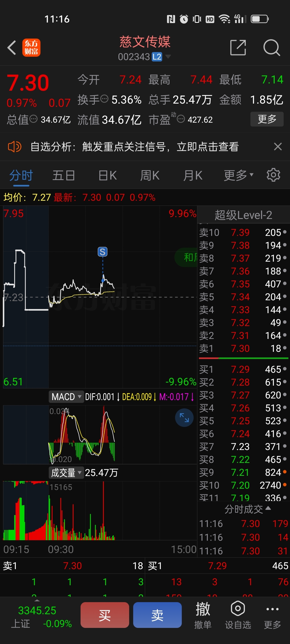Open the 东方财富 logo icon
This screenshot has width=290, height=644.
click(x=31, y=47)
